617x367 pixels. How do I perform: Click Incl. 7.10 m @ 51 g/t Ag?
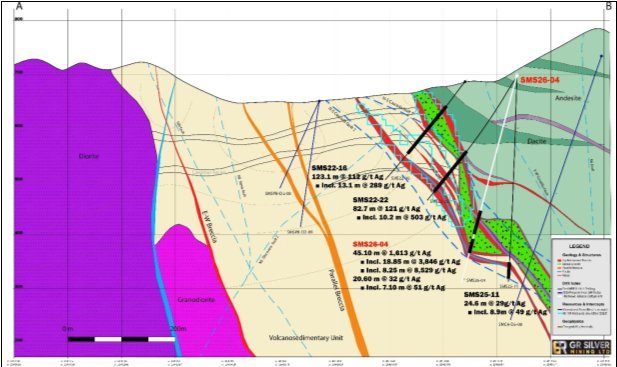click(x=403, y=288)
